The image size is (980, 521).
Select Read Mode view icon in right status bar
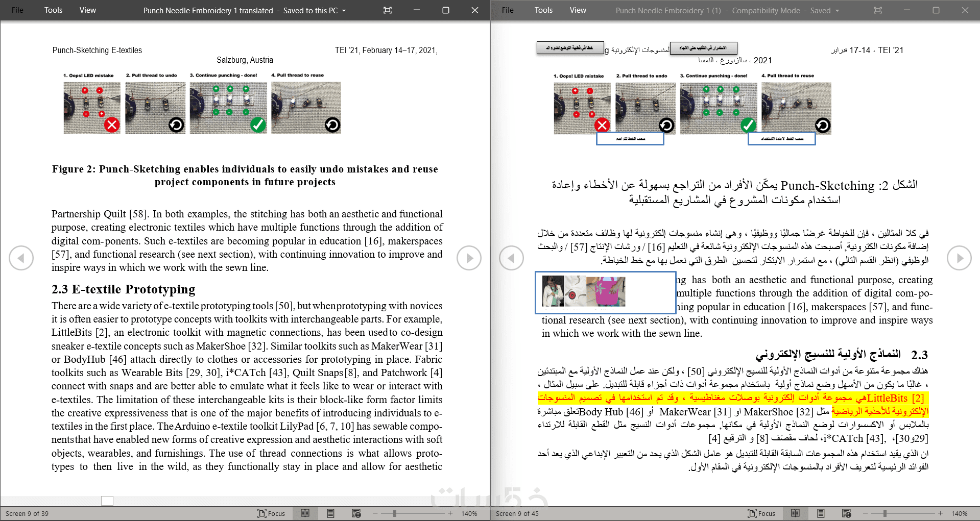pyautogui.click(x=796, y=513)
